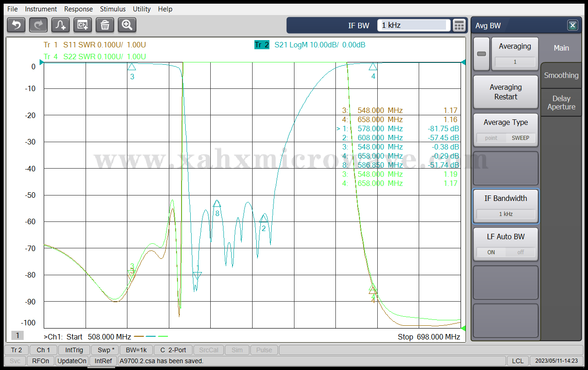Click the Pulse status button
The width and height of the screenshot is (588, 370).
click(264, 350)
